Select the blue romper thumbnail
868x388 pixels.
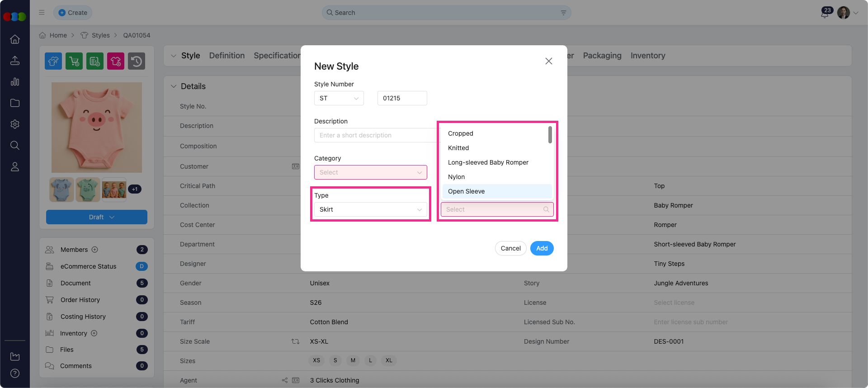[x=61, y=189]
